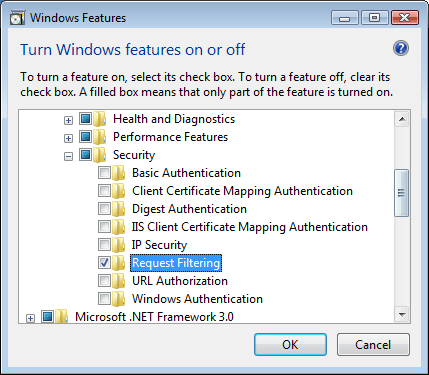Viewport: 429px width, 375px height.
Task: Expand the Health and Diagnostics node
Action: pos(68,120)
